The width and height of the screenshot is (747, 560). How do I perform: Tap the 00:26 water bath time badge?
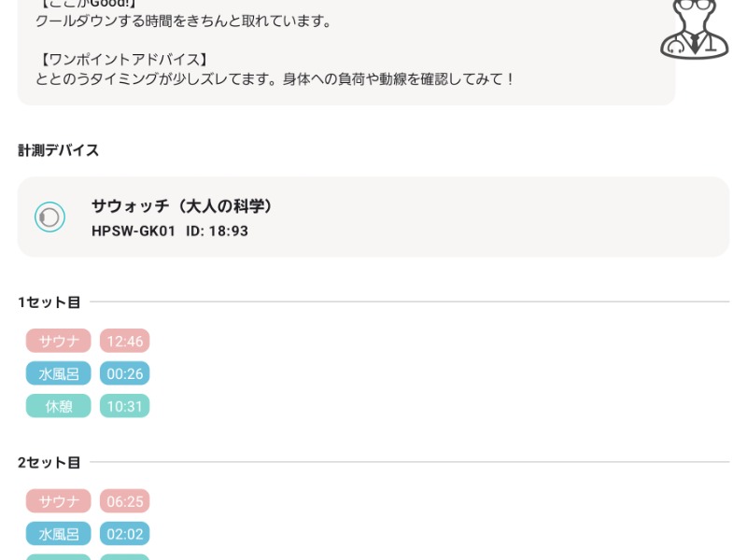125,373
